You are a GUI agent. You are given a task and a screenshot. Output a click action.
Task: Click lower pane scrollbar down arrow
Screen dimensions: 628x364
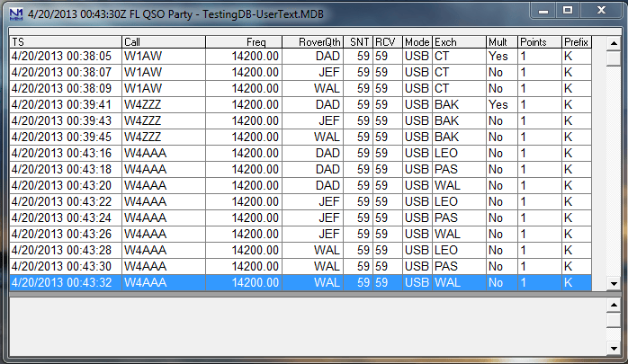(614, 349)
